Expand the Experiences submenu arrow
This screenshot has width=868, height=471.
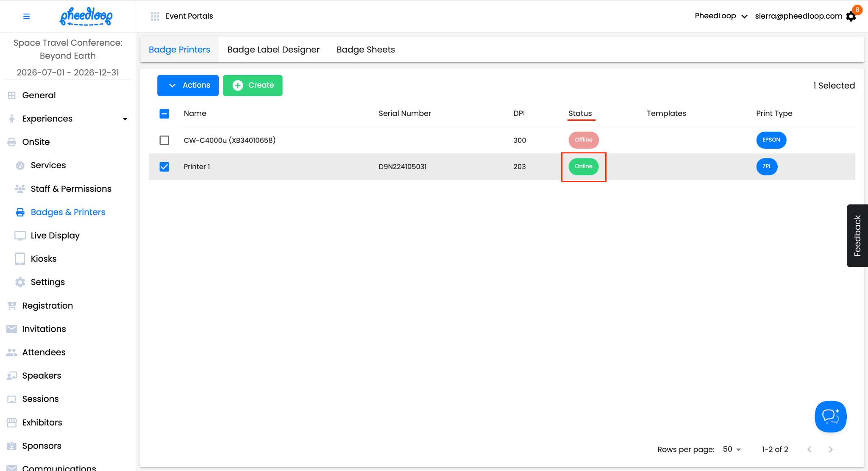coord(125,119)
